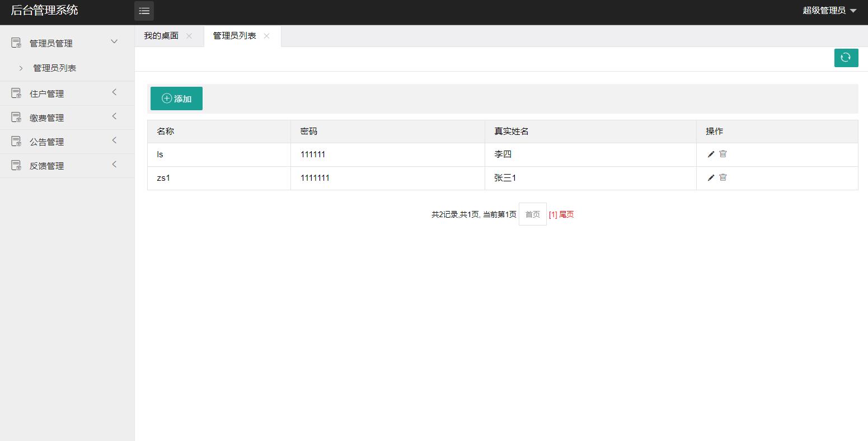This screenshot has width=868, height=441.
Task: Click the 住户管理 sidebar icon
Action: 16,93
